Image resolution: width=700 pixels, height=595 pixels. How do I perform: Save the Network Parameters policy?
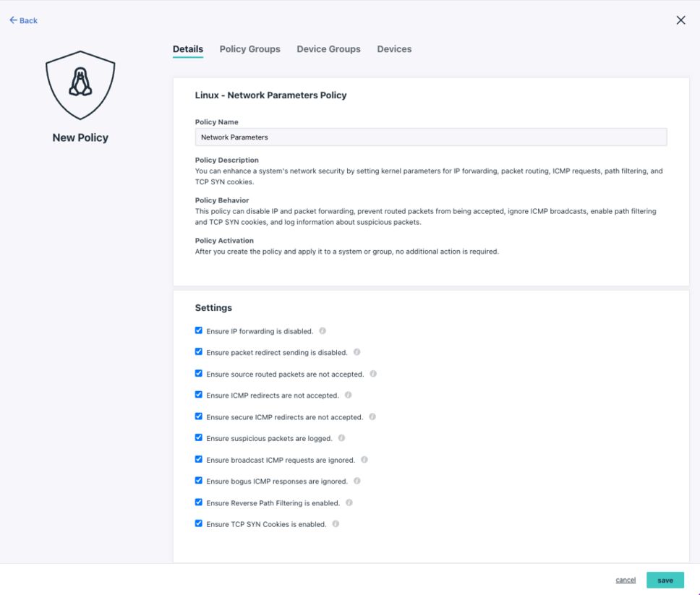(665, 580)
